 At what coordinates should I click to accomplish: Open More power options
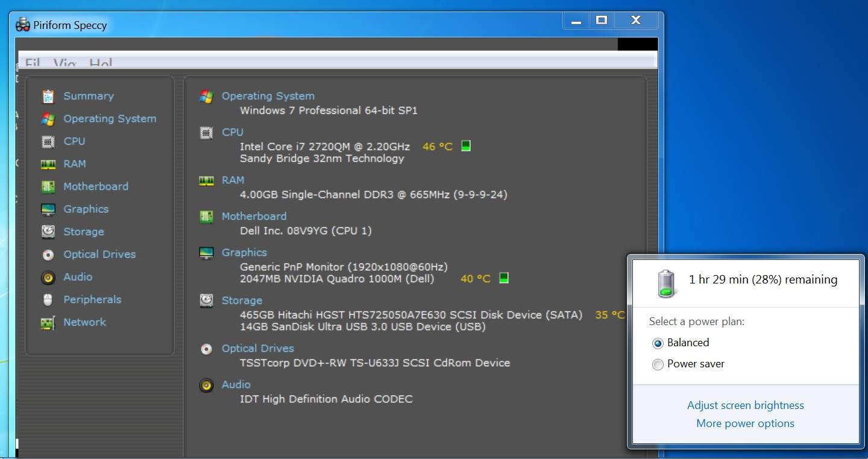coord(746,423)
